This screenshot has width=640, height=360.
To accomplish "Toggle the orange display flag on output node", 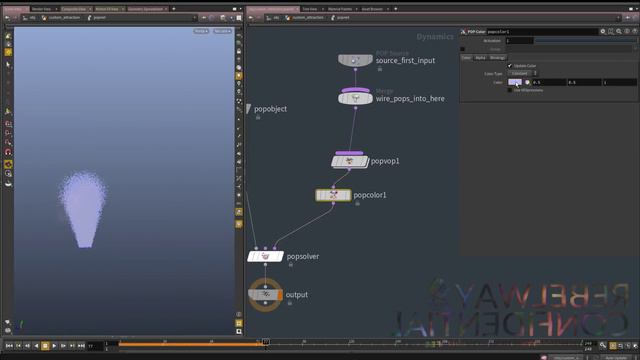I will coord(280,295).
